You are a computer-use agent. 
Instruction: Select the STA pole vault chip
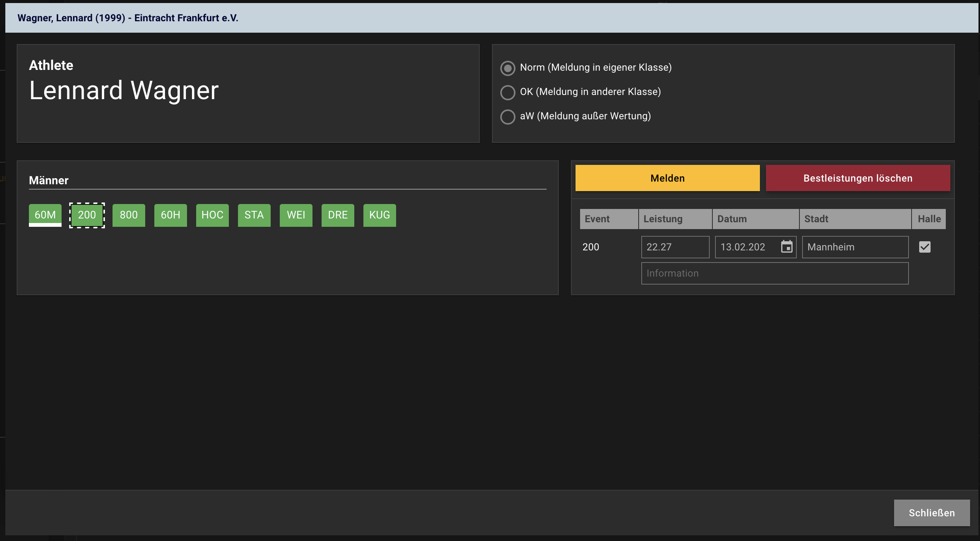click(x=255, y=215)
